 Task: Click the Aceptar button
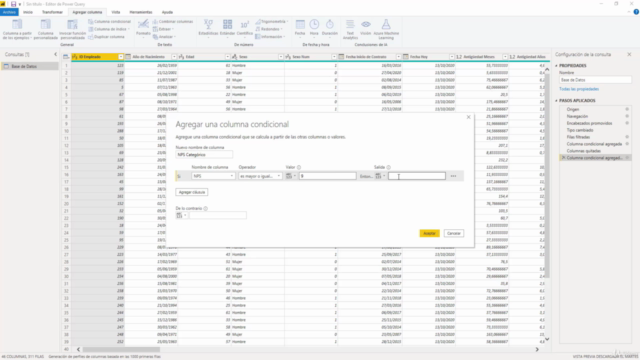pyautogui.click(x=429, y=233)
